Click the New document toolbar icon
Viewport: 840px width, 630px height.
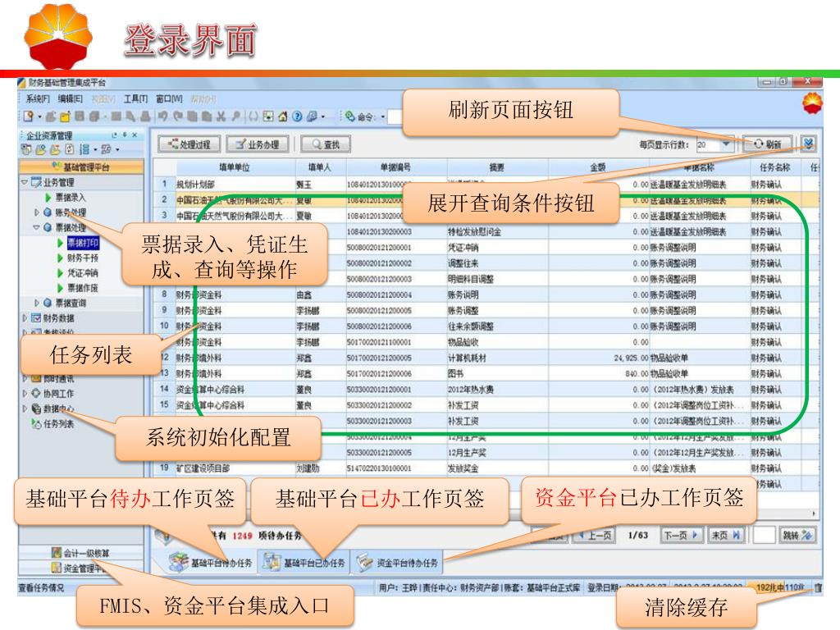pyautogui.click(x=29, y=116)
